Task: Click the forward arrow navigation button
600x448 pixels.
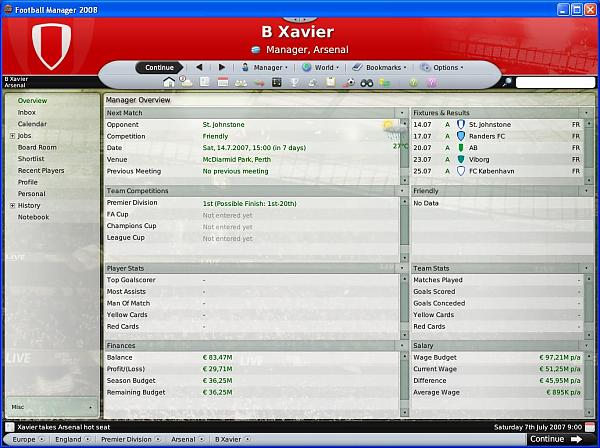Action: (x=221, y=67)
